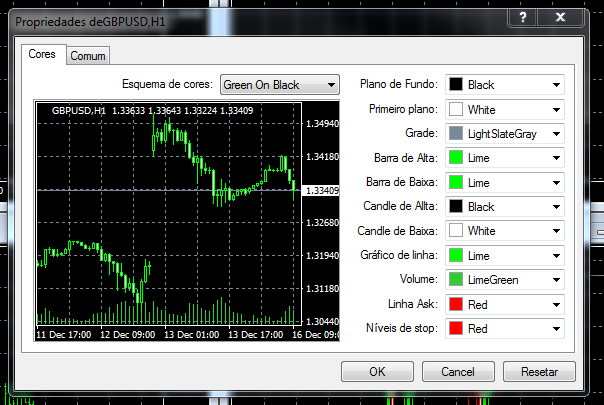Screen dimensions: 604x405
Task: Open the Primeiro plano color dropdown
Action: click(505, 110)
